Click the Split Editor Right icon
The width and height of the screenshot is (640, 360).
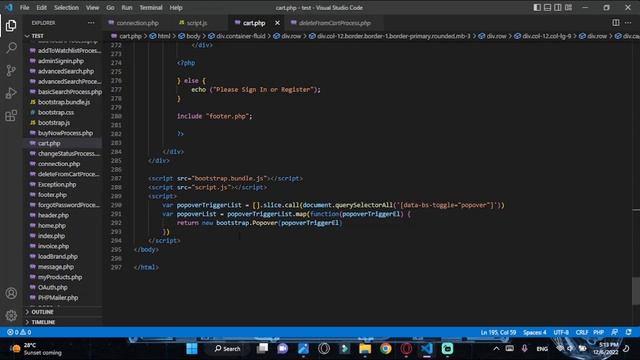click(616, 23)
